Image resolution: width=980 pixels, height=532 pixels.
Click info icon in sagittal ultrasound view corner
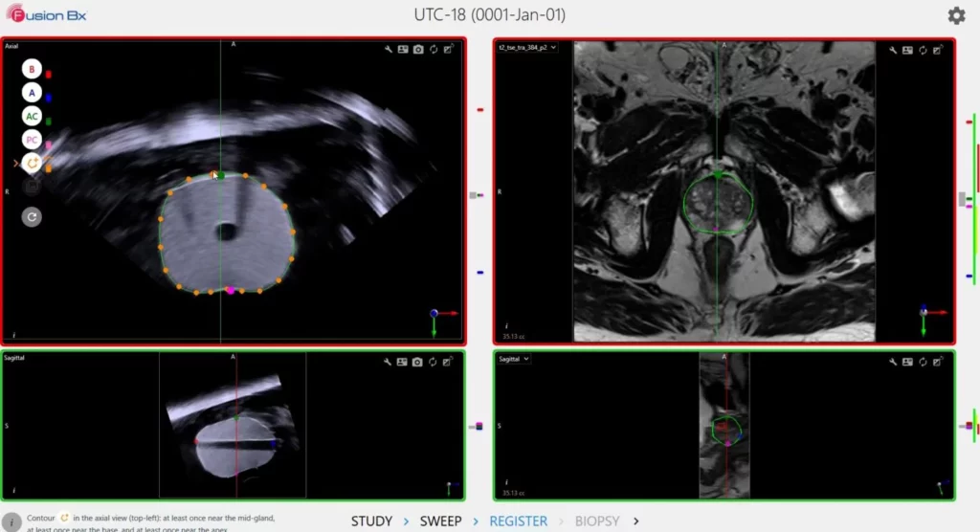pos(13,491)
